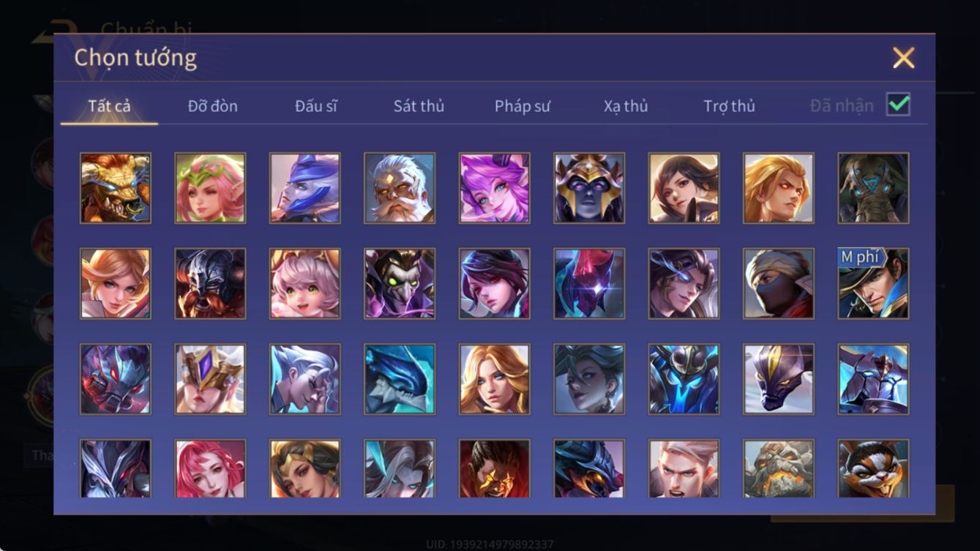Select the blonde red-eyed hero portrait

(x=779, y=188)
